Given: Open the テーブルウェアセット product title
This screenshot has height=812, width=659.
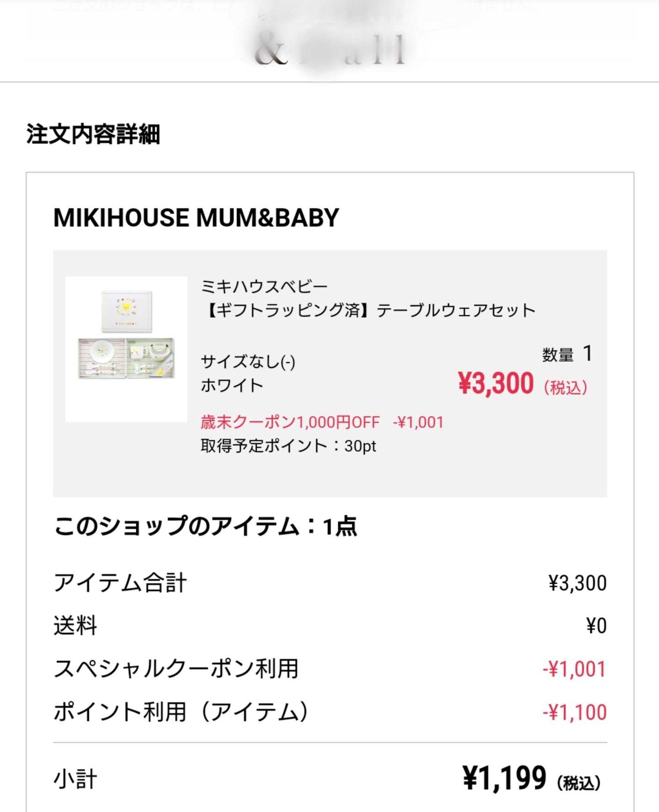Looking at the screenshot, I should tap(368, 310).
